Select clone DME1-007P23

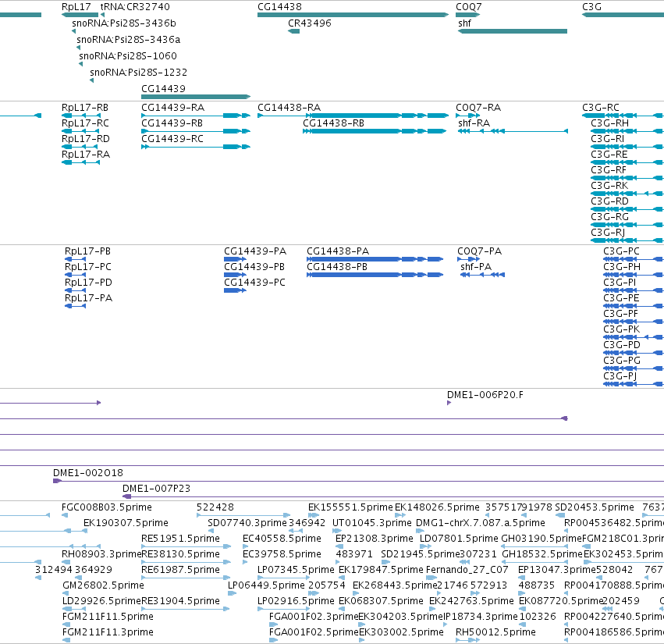(393, 496)
